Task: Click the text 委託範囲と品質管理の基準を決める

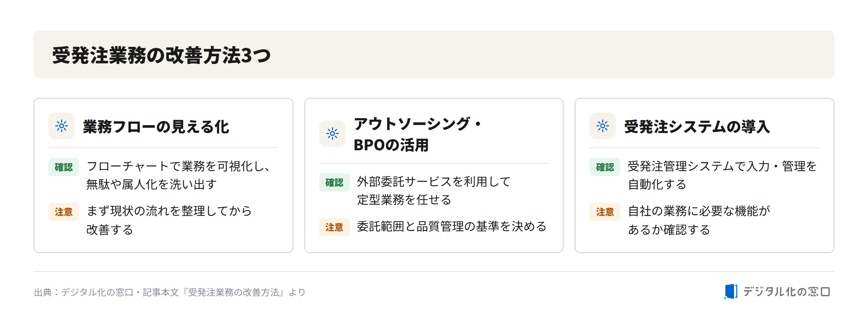Action: click(x=451, y=226)
